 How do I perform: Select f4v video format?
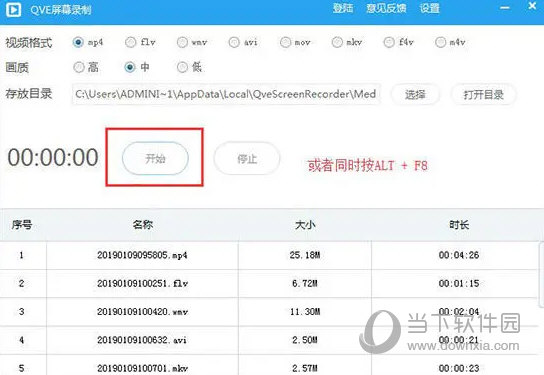coord(389,42)
